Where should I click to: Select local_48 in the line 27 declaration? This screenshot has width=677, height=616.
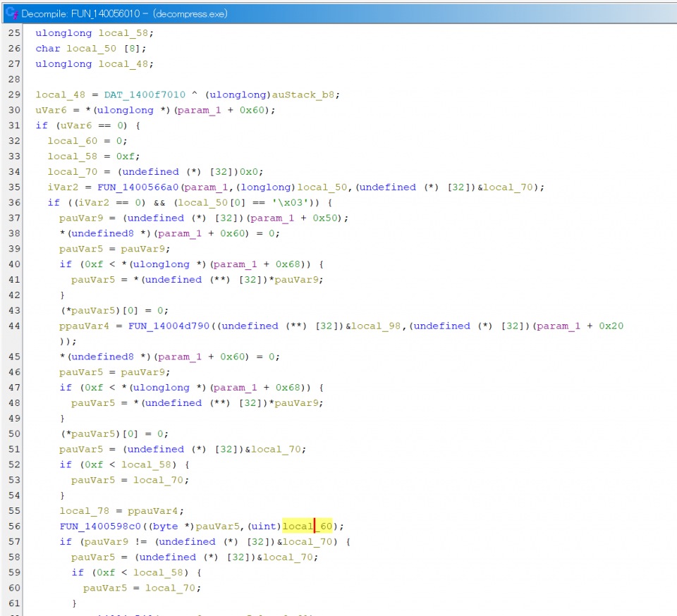pos(123,64)
